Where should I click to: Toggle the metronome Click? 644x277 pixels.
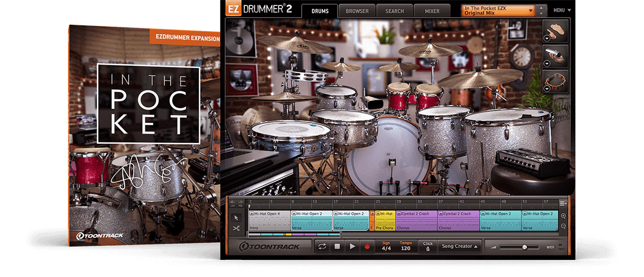coord(427,246)
